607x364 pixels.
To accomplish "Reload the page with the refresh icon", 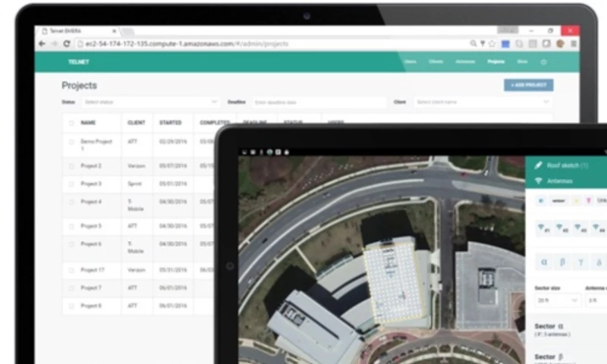I will tap(67, 44).
